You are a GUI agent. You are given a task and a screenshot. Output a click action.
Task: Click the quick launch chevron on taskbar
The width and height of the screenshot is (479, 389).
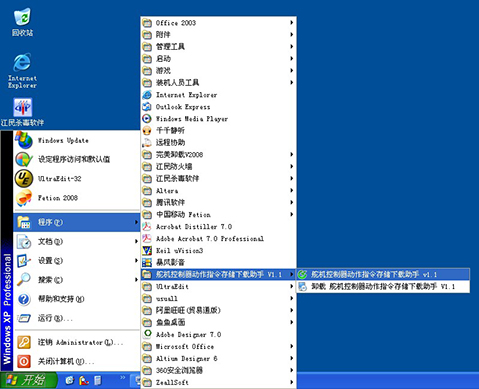click(123, 377)
